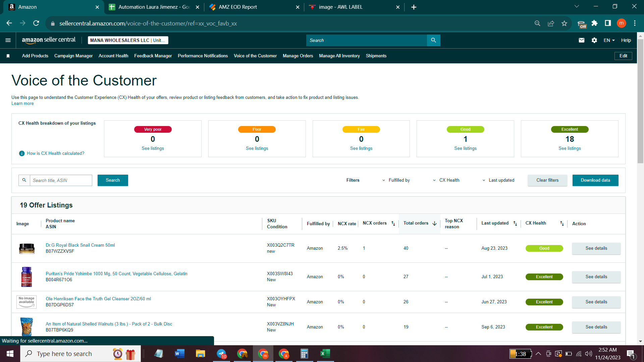Open Manage Orders from the favorites bar

click(298, 56)
